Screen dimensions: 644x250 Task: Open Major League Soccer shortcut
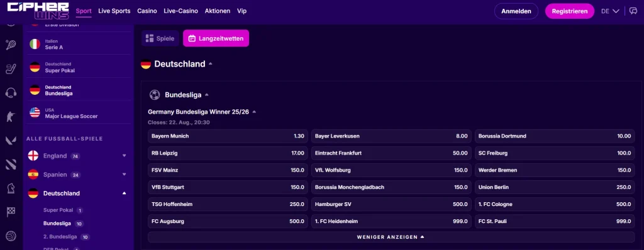pos(79,113)
